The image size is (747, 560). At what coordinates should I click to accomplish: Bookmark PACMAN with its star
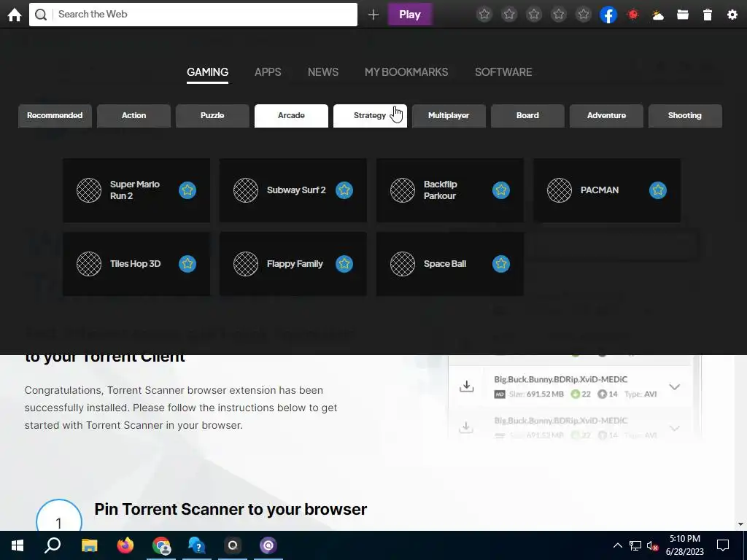658,190
